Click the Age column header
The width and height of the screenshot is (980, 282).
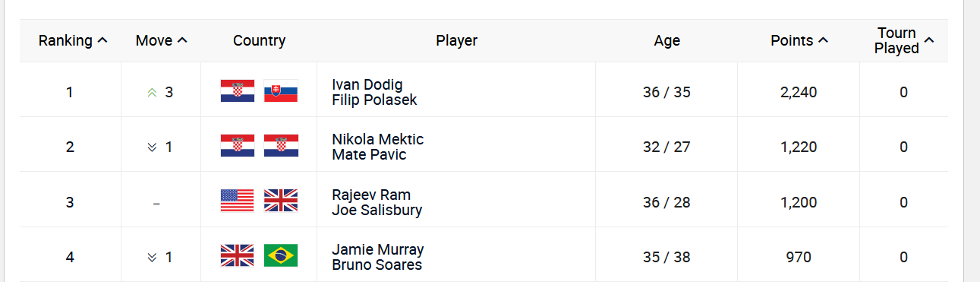click(666, 40)
